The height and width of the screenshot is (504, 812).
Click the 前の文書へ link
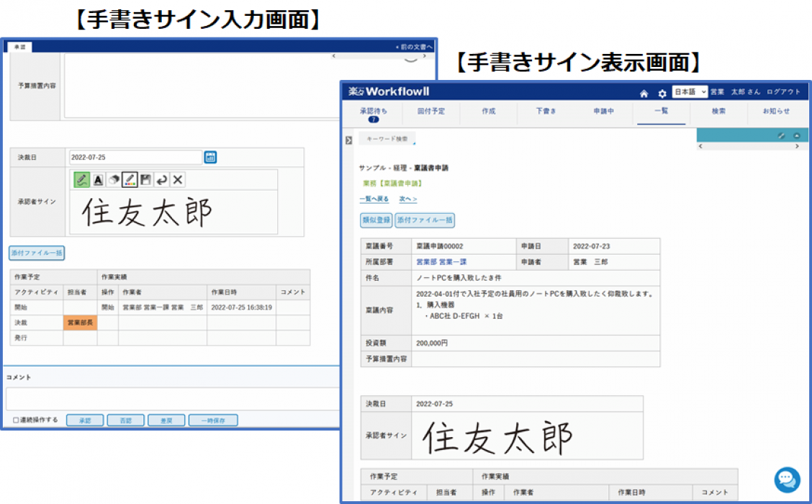tap(415, 47)
